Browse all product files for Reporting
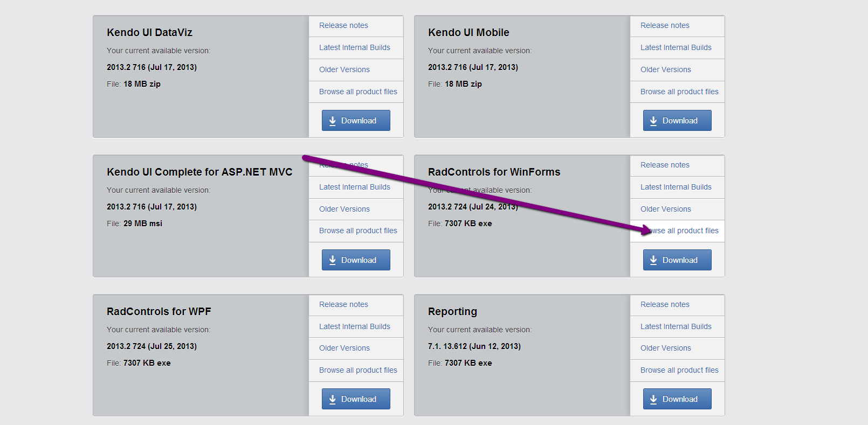This screenshot has height=425, width=868. coord(679,370)
